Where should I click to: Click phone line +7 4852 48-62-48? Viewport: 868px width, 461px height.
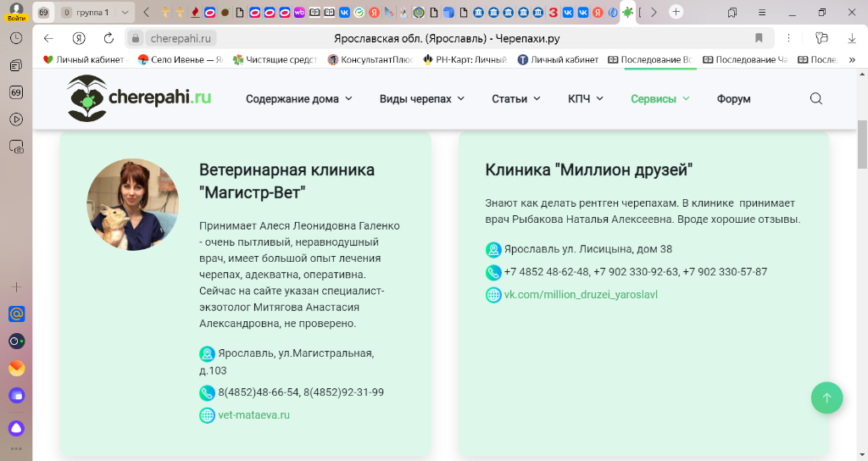coord(636,272)
